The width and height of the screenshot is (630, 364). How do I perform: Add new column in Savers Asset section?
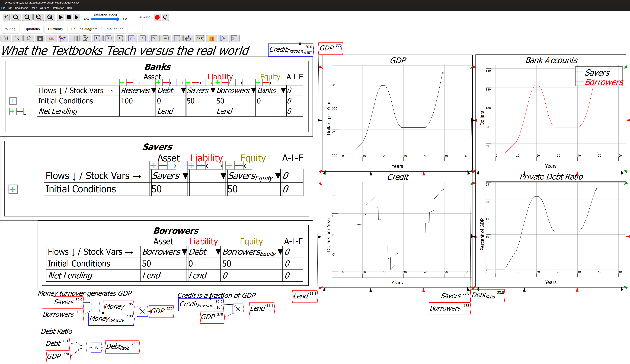pos(153,165)
